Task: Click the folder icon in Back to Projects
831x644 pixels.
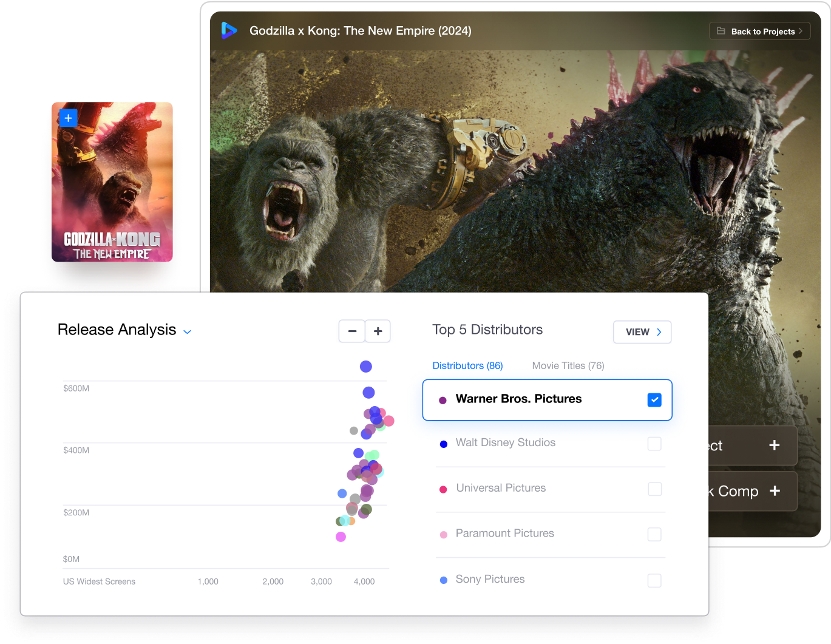Action: 721,31
